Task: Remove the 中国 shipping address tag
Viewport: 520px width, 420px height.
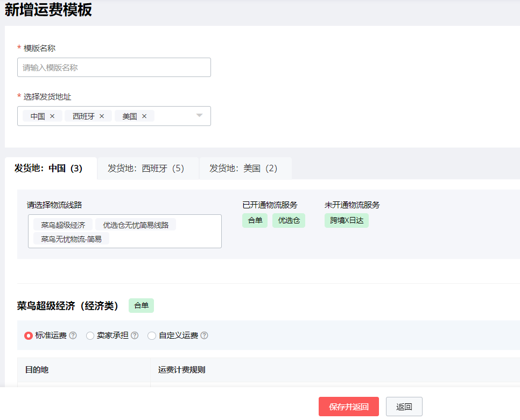Action: 52,116
